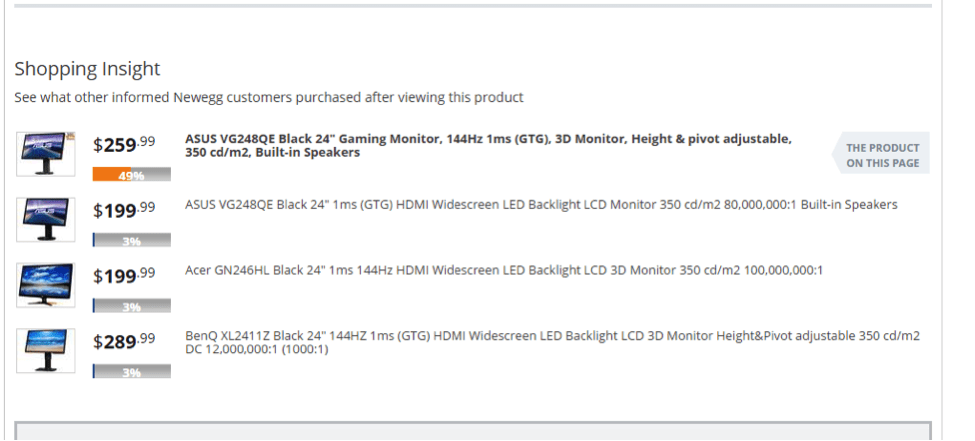Click the "The Product On This Page" tag
The width and height of the screenshot is (975, 441).
(x=881, y=155)
